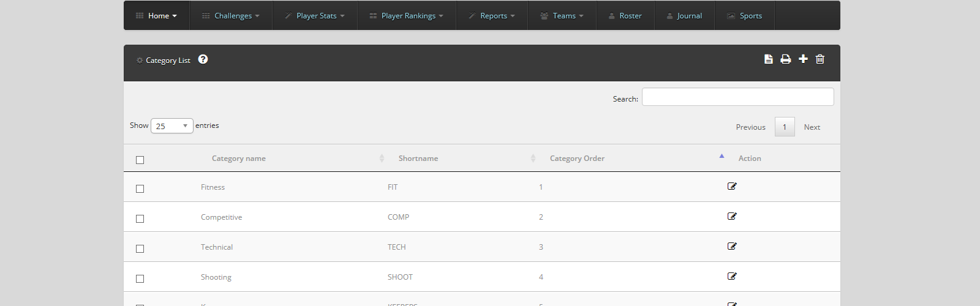
Task: Open the Journal menu item
Action: (x=684, y=16)
